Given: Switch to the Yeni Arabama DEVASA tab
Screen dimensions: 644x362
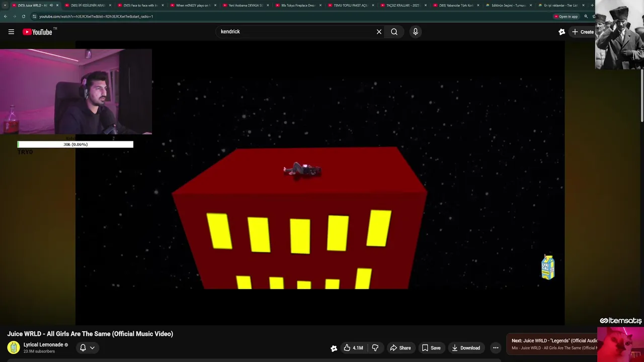Looking at the screenshot, I should pyautogui.click(x=246, y=5).
